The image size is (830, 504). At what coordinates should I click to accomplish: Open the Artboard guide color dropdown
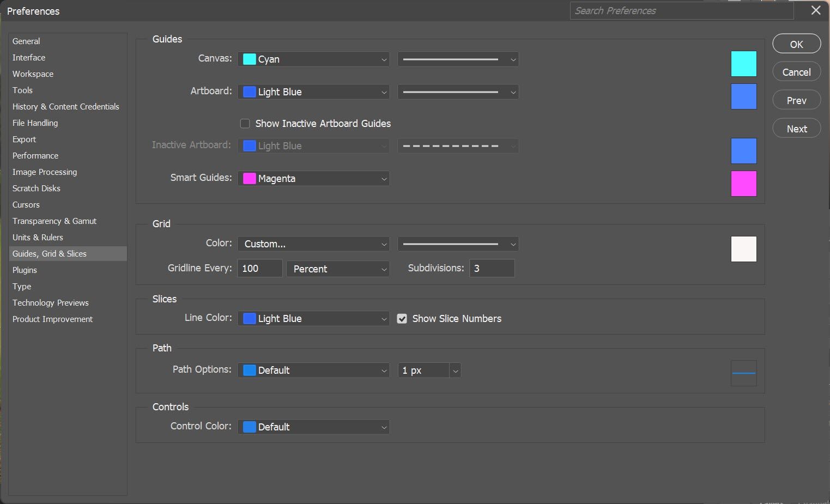point(313,92)
